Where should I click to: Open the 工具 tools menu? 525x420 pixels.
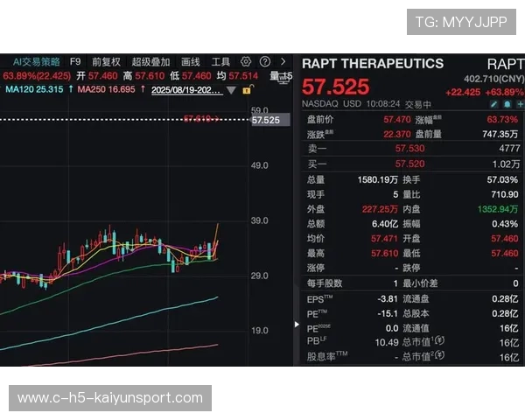220,61
